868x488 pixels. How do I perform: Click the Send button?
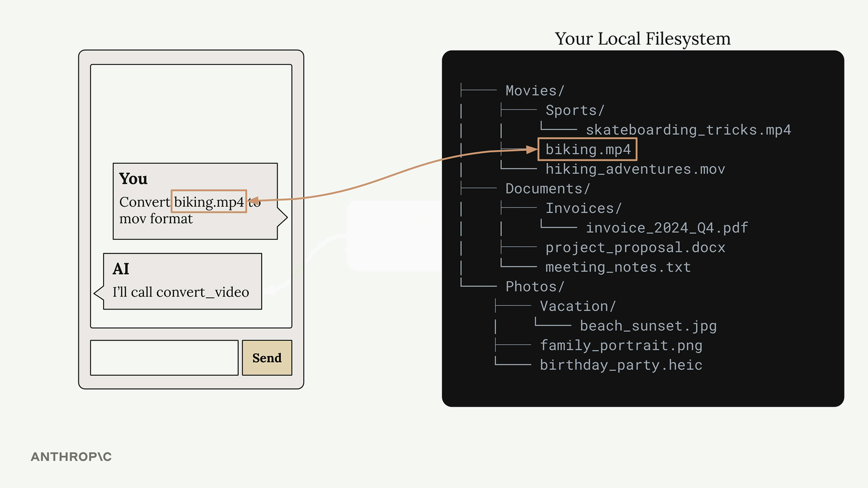pos(267,358)
